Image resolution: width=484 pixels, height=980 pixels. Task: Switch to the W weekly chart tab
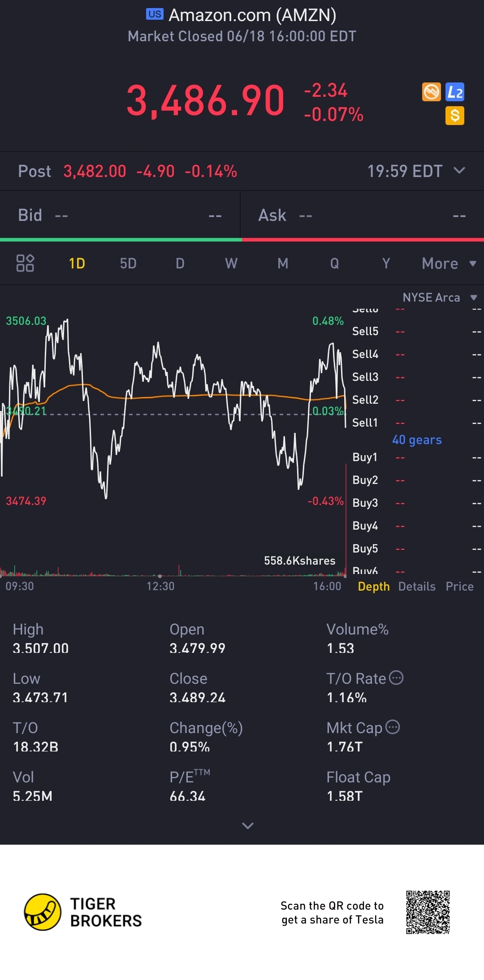click(231, 263)
